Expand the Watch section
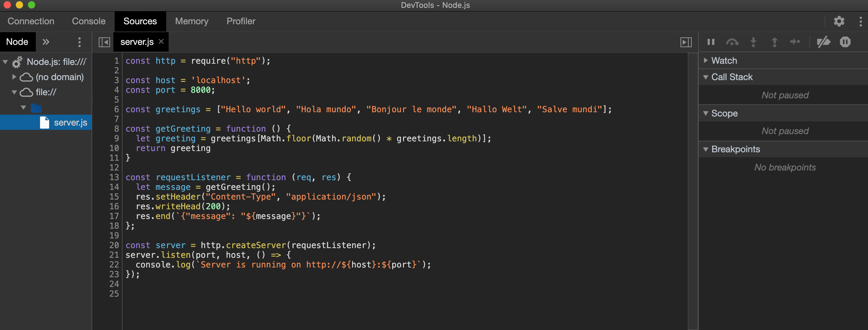 705,60
